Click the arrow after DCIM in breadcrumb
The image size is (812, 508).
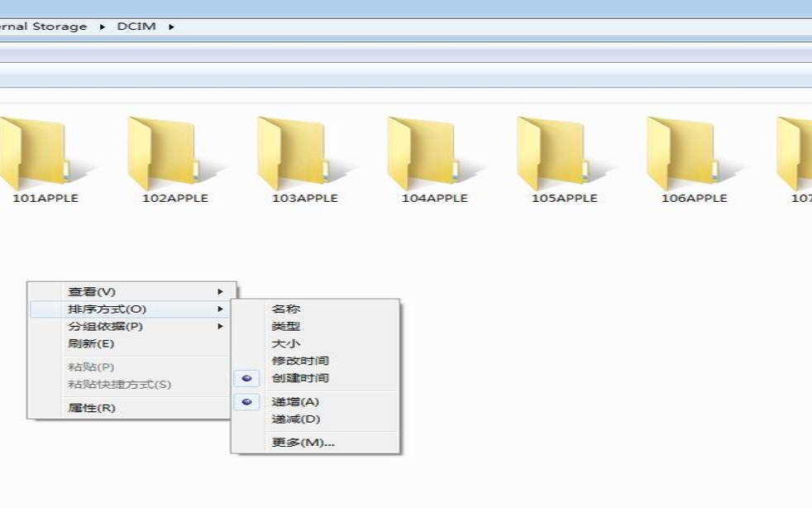point(171,26)
